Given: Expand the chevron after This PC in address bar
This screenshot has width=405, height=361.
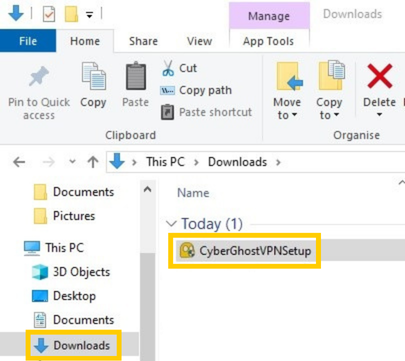Looking at the screenshot, I should (196, 162).
